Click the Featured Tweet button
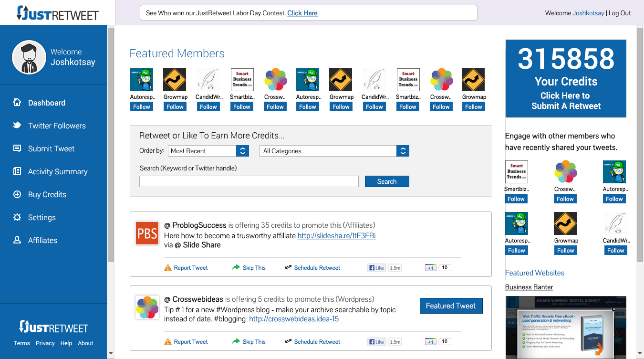Screen dimensions: 644x359 click(x=451, y=306)
